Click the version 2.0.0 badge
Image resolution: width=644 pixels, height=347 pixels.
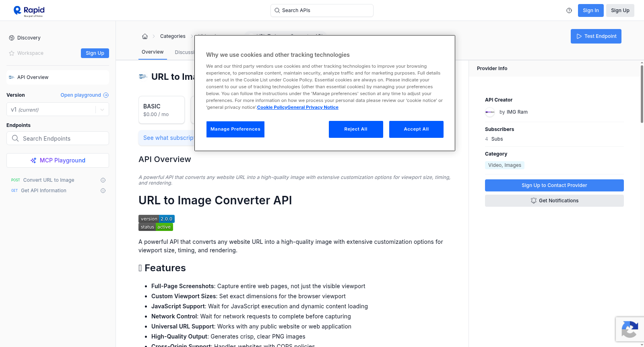point(157,219)
